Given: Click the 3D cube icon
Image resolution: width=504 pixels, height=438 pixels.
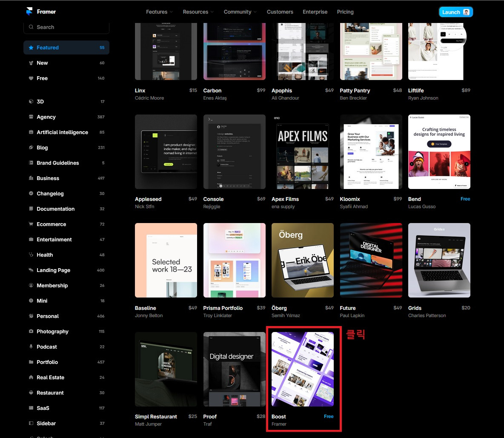Looking at the screenshot, I should pyautogui.click(x=31, y=102).
